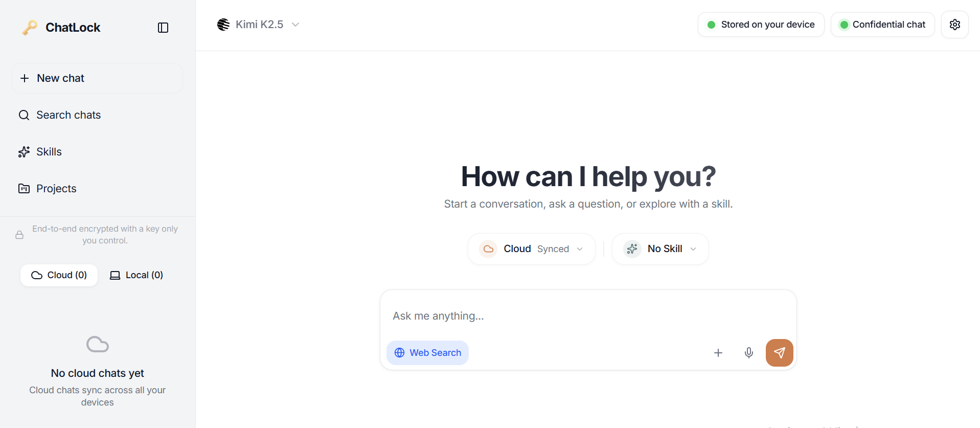Open the Kimi K2.5 model dropdown

pos(259,25)
